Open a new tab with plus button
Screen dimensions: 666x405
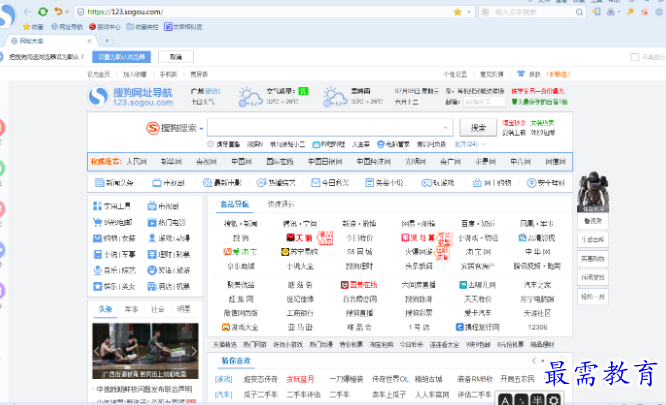click(107, 41)
